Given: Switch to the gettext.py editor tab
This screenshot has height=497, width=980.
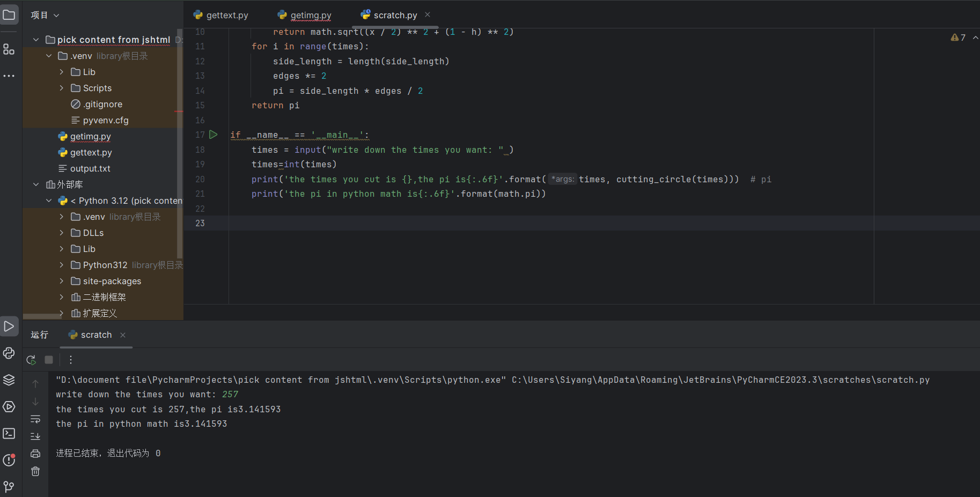Looking at the screenshot, I should (221, 15).
